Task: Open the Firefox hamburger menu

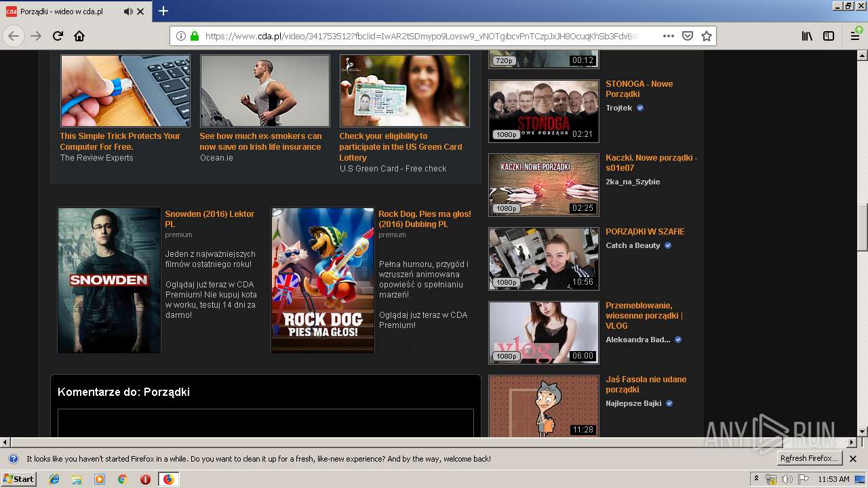Action: point(856,36)
